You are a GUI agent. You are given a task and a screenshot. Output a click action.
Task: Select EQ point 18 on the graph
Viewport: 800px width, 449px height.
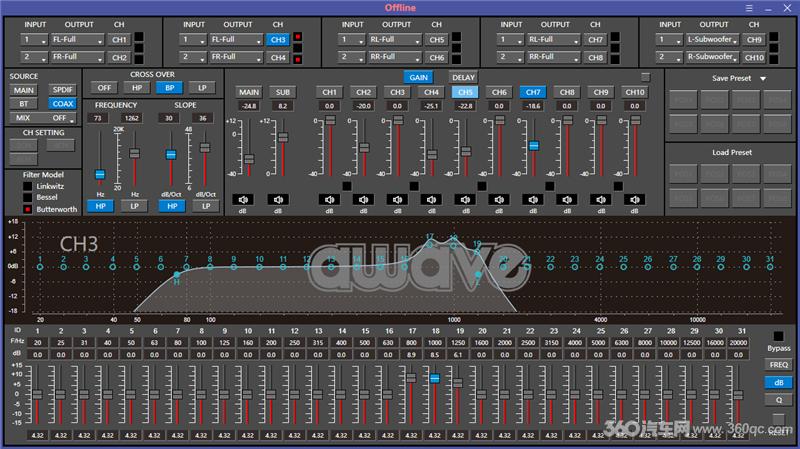click(x=453, y=245)
